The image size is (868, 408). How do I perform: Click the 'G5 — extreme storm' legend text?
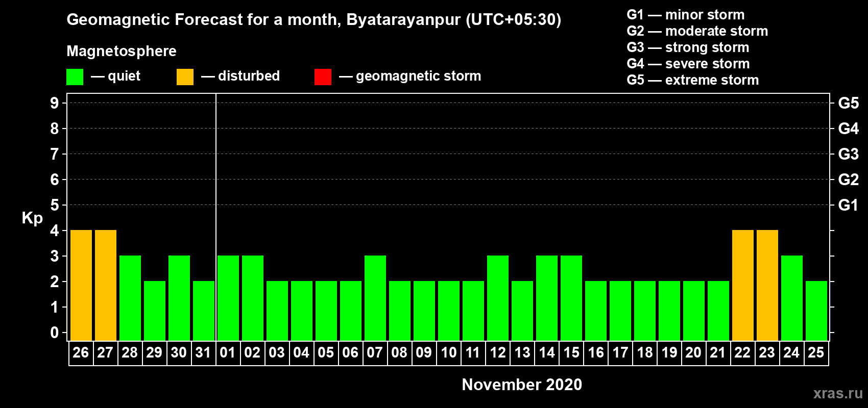click(x=693, y=80)
